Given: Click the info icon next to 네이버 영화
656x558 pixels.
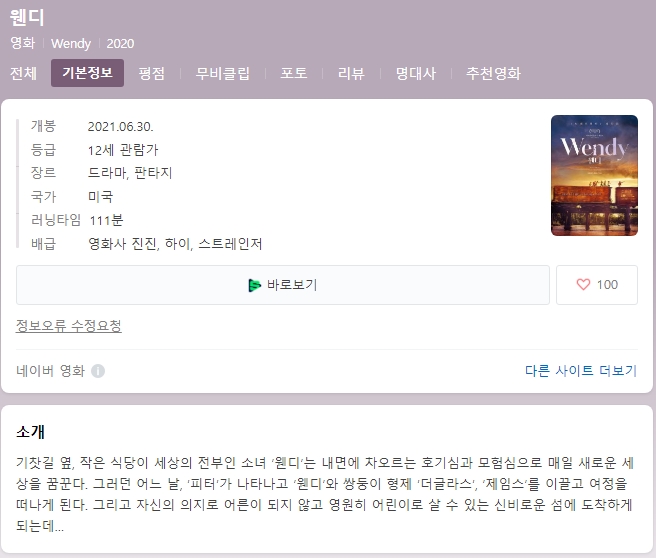Looking at the screenshot, I should pos(98,371).
